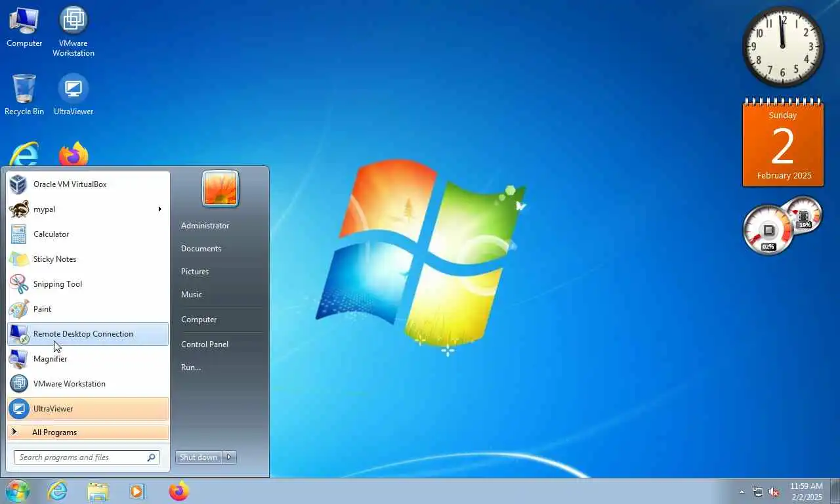Select the Recycle Bin desktop icon

pyautogui.click(x=24, y=94)
